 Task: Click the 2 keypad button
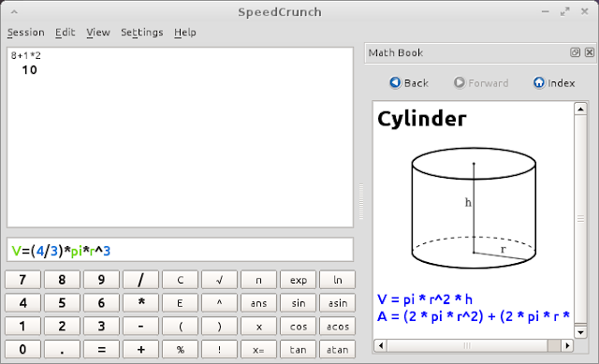click(62, 327)
